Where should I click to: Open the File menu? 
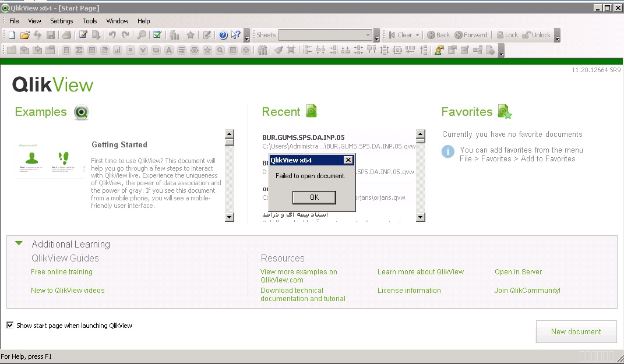click(14, 21)
